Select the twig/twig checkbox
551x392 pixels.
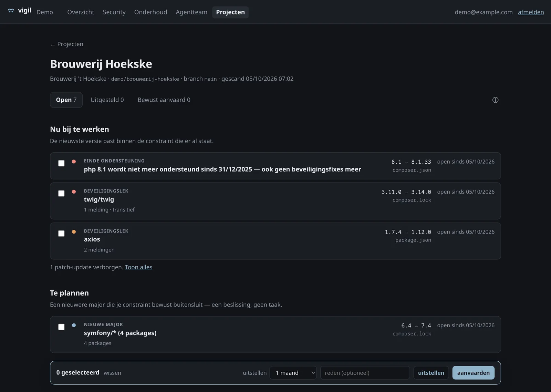(x=61, y=193)
